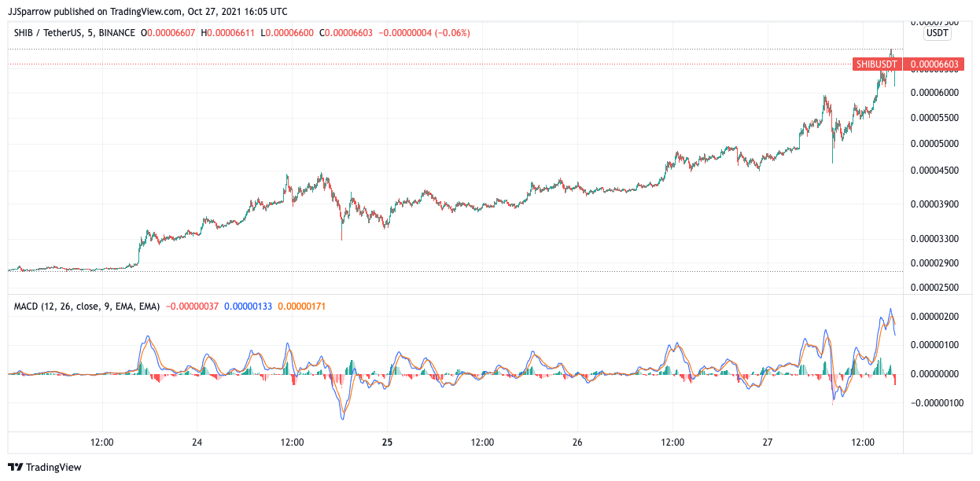
Task: Click the blue MACD value 0.00000133
Action: pyautogui.click(x=248, y=306)
